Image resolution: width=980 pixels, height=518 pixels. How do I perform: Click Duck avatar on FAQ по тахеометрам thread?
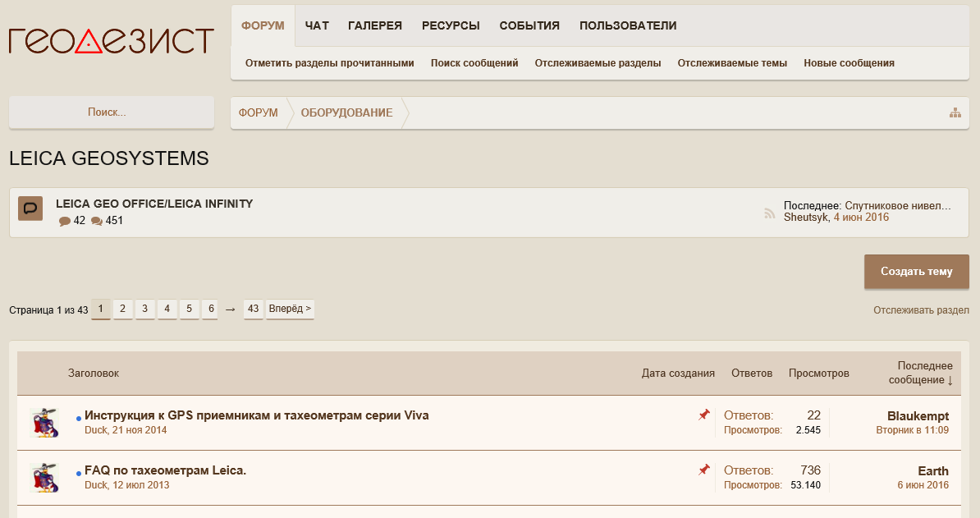point(44,478)
